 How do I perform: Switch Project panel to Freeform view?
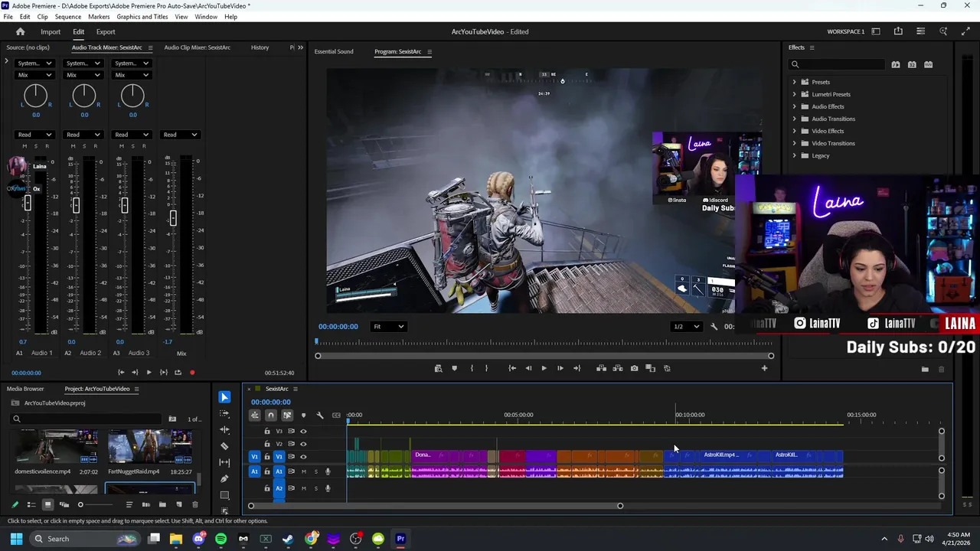point(64,505)
